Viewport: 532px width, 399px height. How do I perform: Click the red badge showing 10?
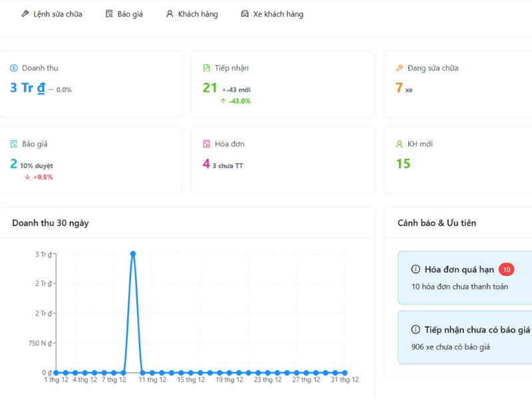click(x=507, y=269)
